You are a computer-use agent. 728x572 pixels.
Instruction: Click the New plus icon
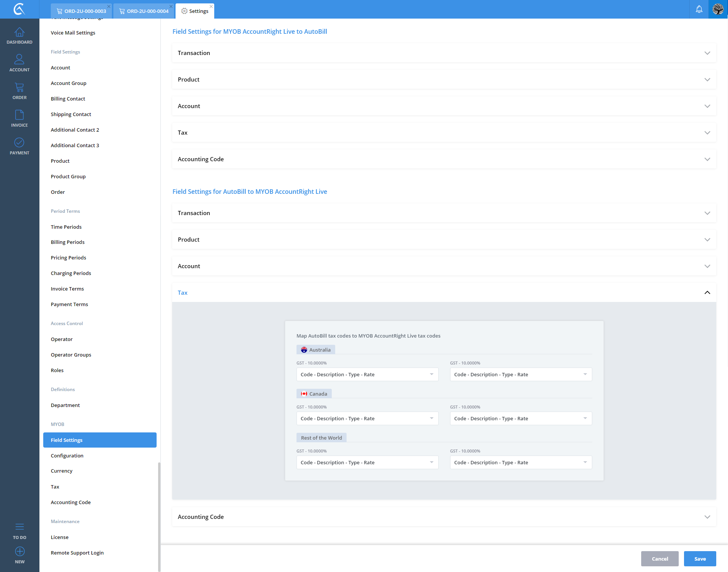19,552
